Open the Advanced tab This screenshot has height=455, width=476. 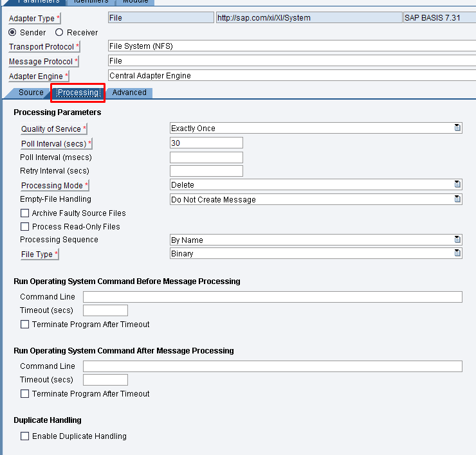coord(129,92)
